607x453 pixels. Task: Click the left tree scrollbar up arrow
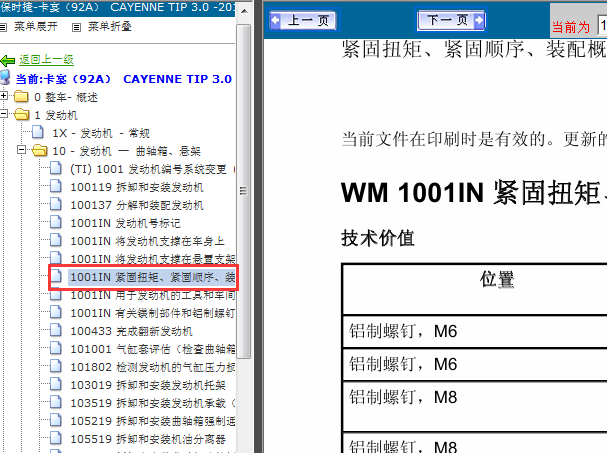pyautogui.click(x=244, y=11)
